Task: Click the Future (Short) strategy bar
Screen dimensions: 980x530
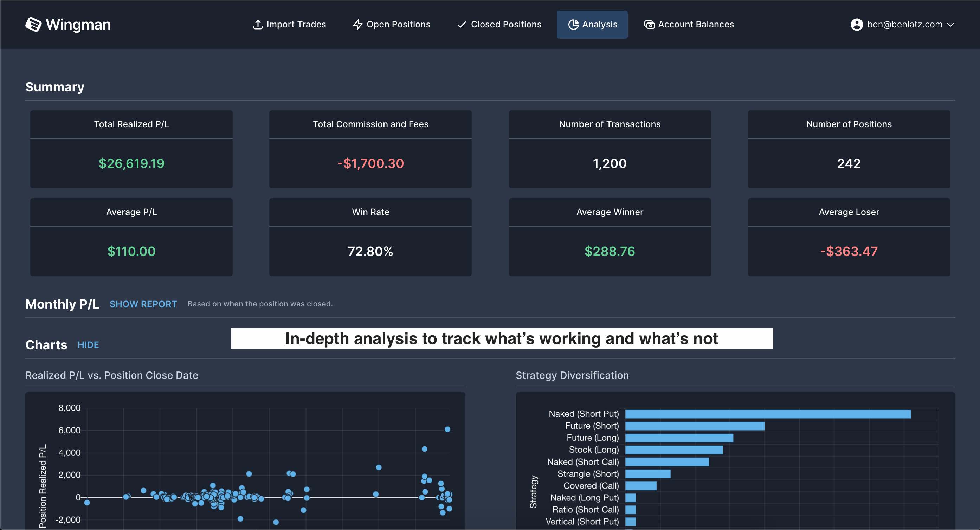Action: [x=694, y=426]
